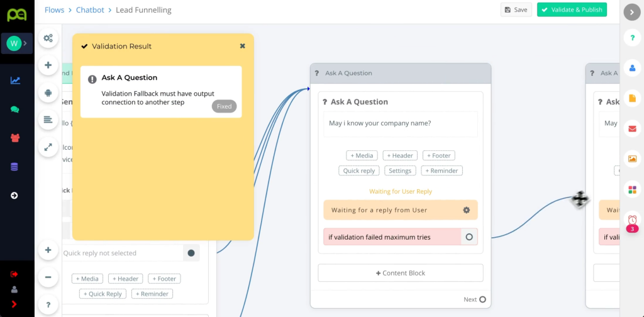The height and width of the screenshot is (317, 644).
Task: Select the Ask A Question node header
Action: [x=401, y=73]
